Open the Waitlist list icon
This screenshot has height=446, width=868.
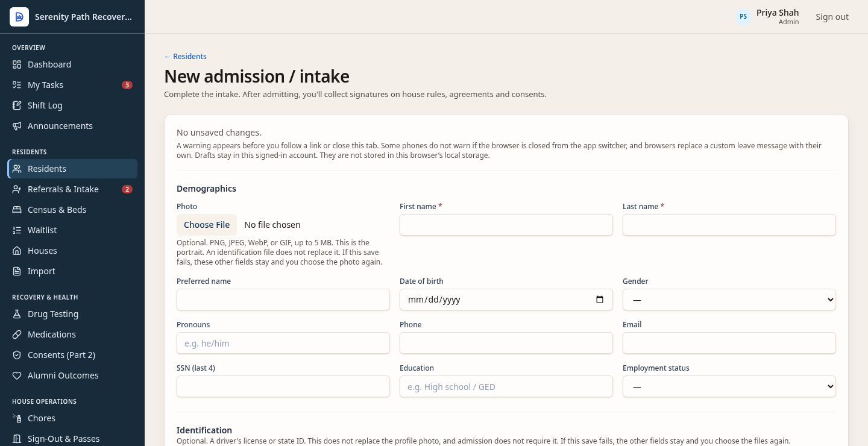pyautogui.click(x=17, y=230)
